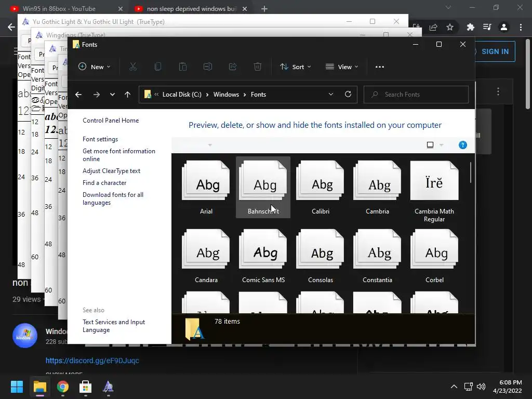This screenshot has height=399, width=532.
Task: Open Chrome's extensions puzzle icon
Action: pyautogui.click(x=470, y=27)
